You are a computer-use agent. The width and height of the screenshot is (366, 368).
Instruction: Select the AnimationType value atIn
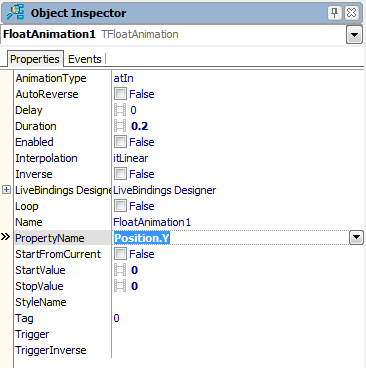[123, 78]
